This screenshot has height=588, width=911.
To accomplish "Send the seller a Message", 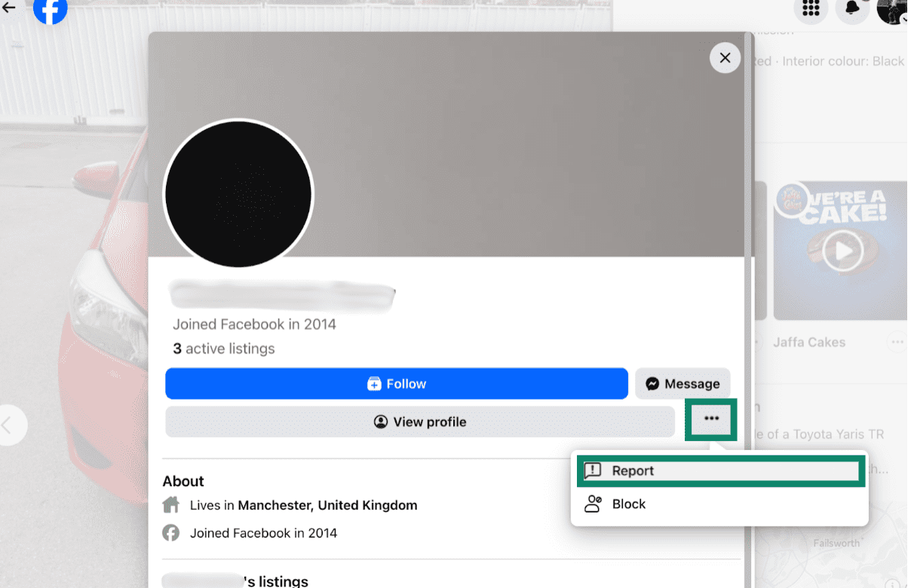I will point(682,383).
